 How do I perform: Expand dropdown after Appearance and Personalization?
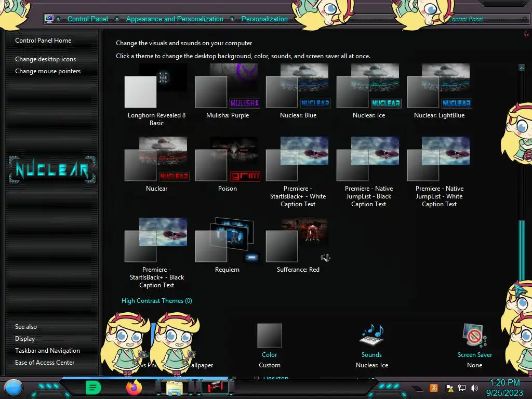point(232,19)
